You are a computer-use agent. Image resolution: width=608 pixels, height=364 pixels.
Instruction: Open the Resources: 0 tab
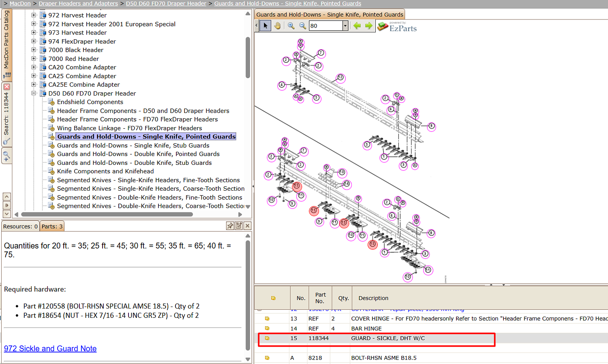pos(21,226)
